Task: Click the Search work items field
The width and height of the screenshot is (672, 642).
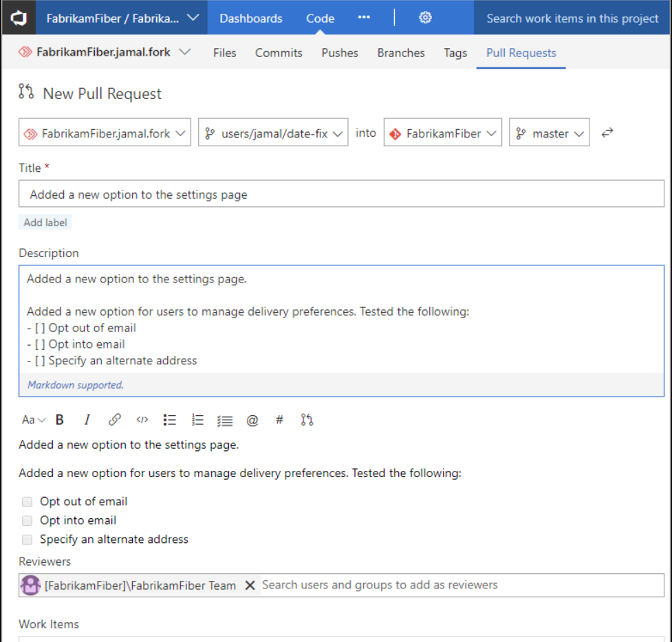Action: click(572, 18)
